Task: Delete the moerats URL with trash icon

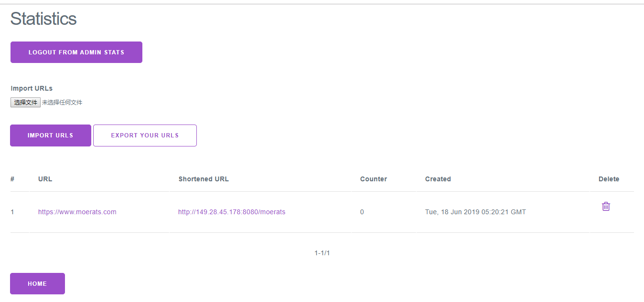Action: [606, 207]
